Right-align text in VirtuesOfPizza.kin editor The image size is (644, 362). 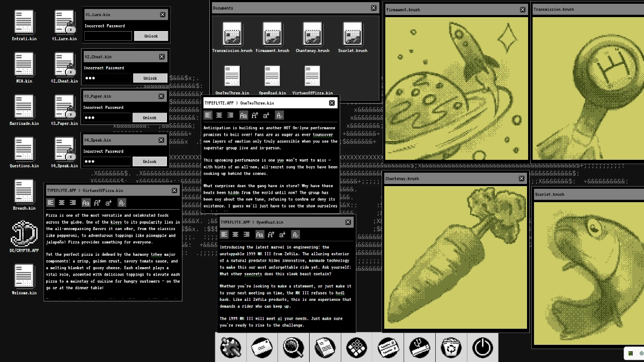(x=72, y=203)
